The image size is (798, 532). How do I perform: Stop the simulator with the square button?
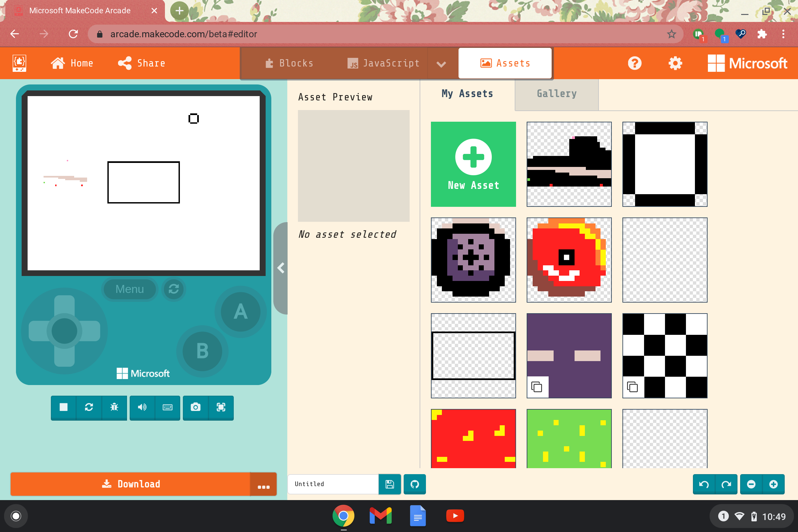[x=64, y=407]
